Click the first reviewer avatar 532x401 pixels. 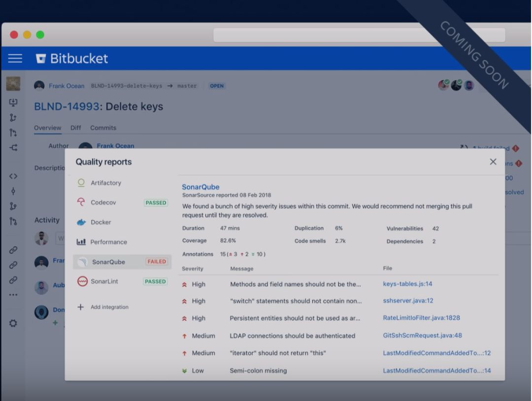click(x=443, y=85)
